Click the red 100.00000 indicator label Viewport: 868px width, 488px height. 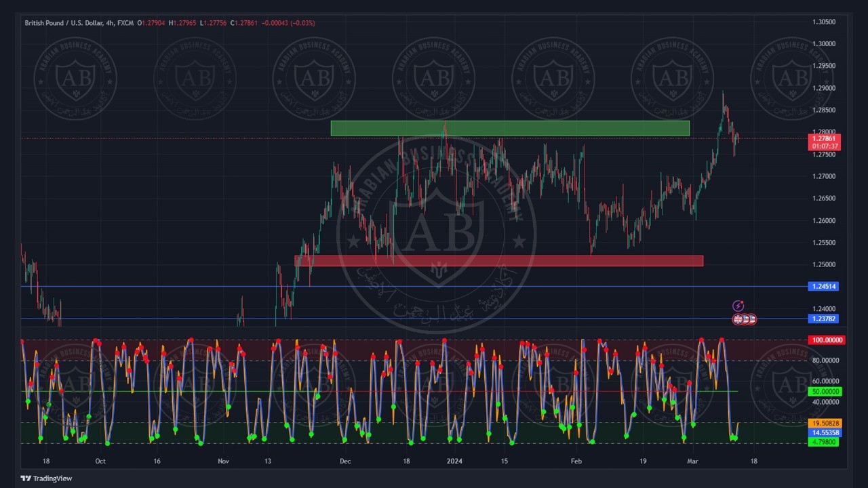pyautogui.click(x=827, y=340)
